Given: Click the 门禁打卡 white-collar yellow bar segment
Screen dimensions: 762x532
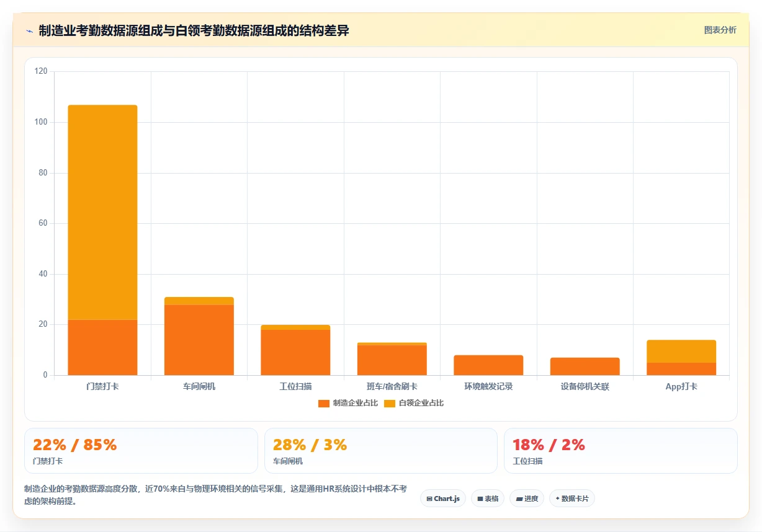Looking at the screenshot, I should coord(102,212).
